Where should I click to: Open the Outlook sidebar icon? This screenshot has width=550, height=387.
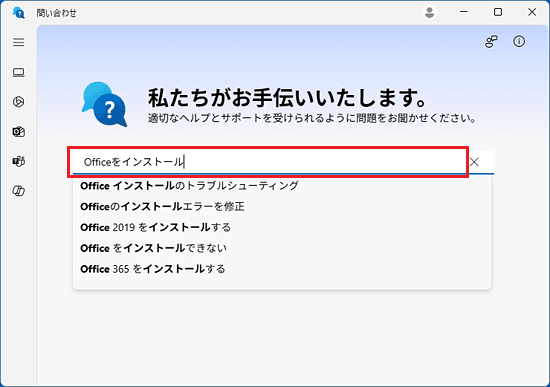[x=19, y=132]
